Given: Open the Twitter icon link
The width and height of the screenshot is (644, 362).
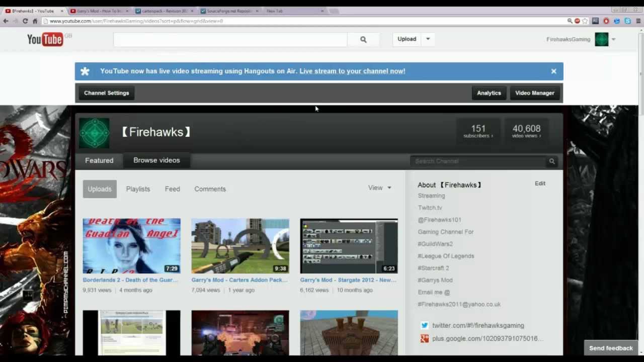Looking at the screenshot, I should [x=425, y=326].
